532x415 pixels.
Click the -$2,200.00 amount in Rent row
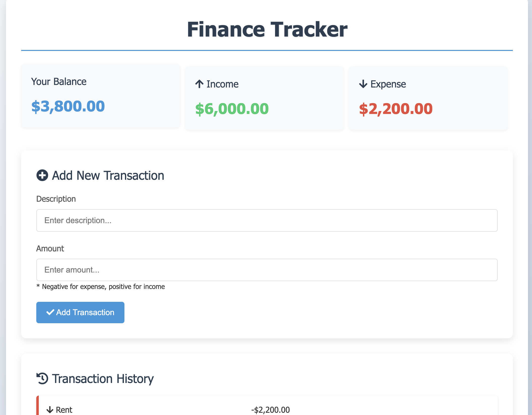[271, 410]
